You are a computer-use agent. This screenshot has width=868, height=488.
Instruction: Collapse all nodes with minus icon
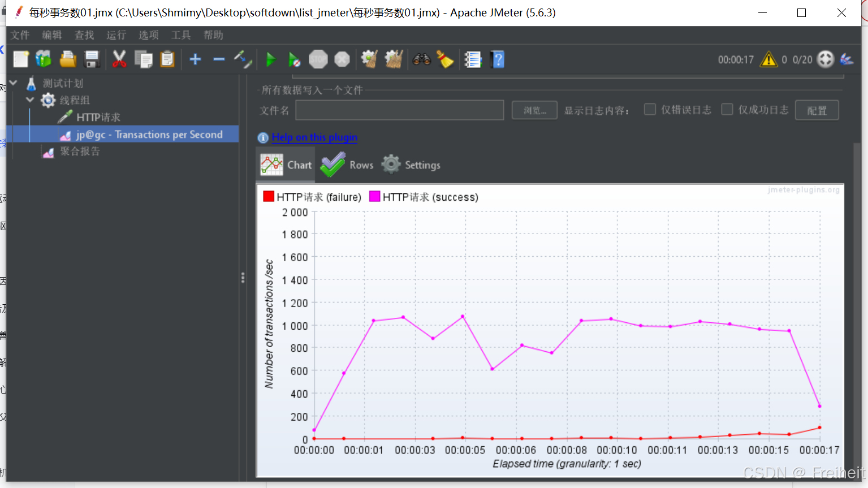219,59
